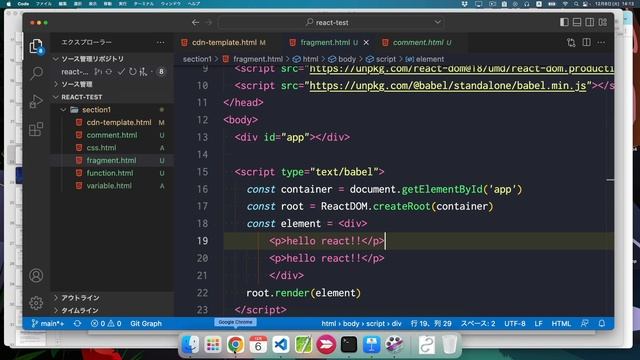Click the body breadcrumb

point(342,59)
